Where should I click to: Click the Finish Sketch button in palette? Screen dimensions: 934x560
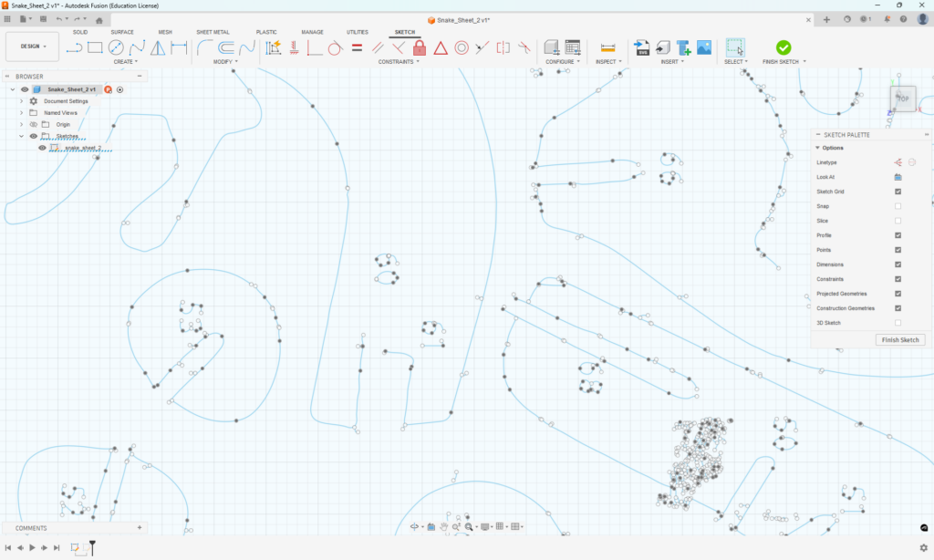[x=899, y=338]
